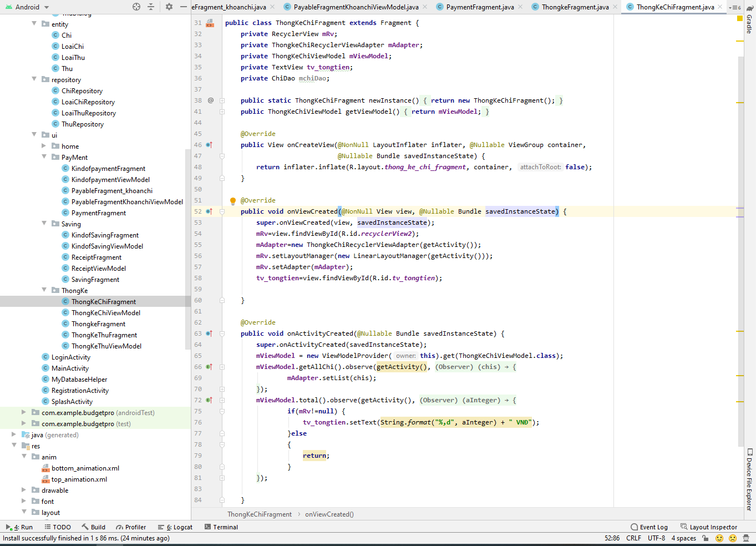The width and height of the screenshot is (756, 546).
Task: Collapse the anim resource folder
Action: [24, 457]
